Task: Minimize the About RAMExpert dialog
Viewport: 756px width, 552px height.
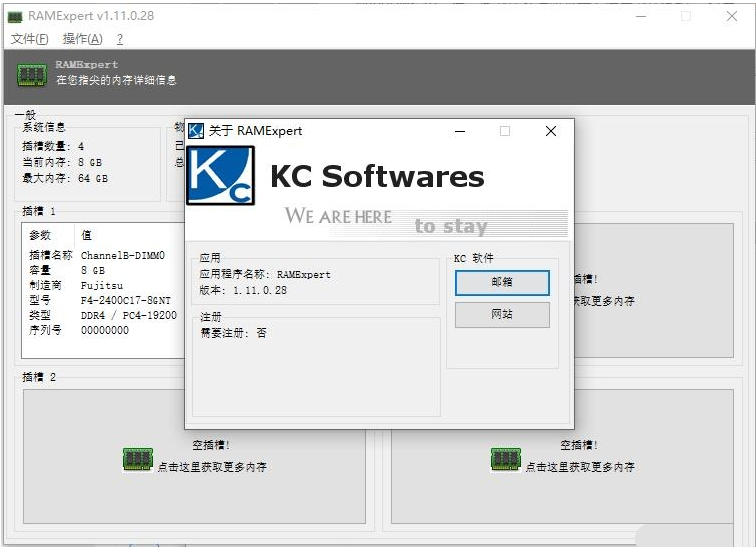Action: click(x=459, y=131)
